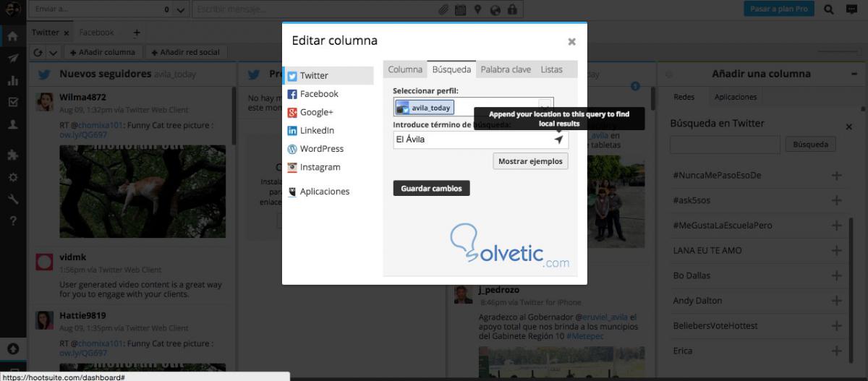Close the Búsqueda en Twitter panel
Viewport: 868px width, 381px height.
pos(849,127)
